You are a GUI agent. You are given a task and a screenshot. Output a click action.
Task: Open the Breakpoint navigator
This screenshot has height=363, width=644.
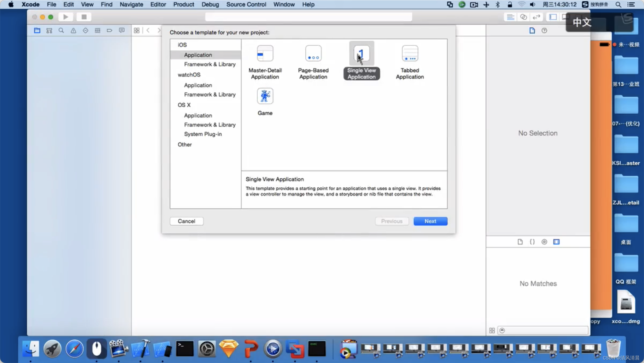point(109,30)
